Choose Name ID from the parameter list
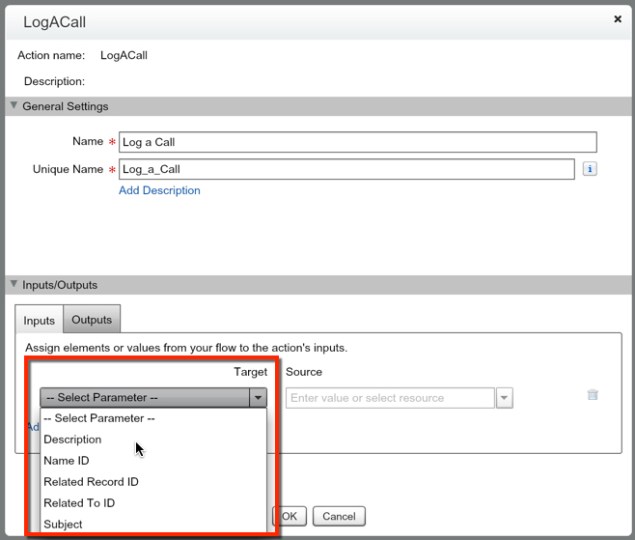This screenshot has height=540, width=635. pos(67,461)
